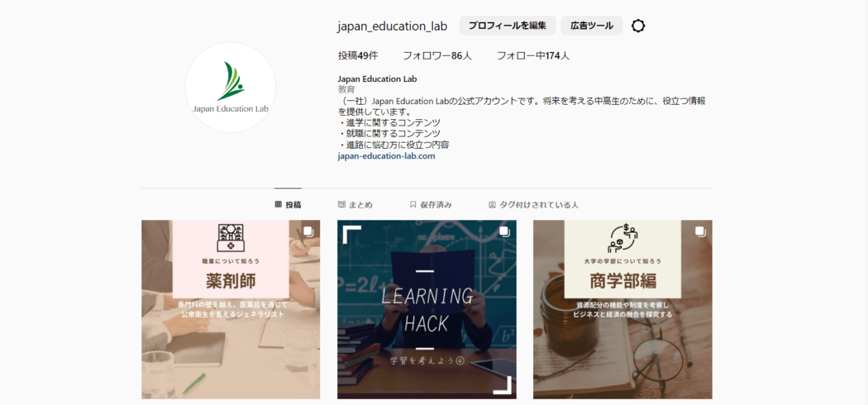View the フォロー中174人 list
Viewport: 868px width, 405px height.
(533, 56)
